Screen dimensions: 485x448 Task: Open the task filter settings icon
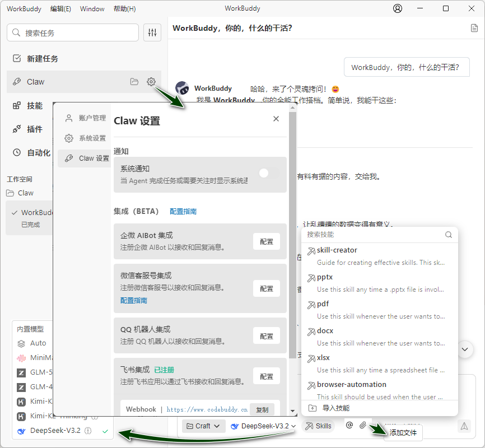152,32
